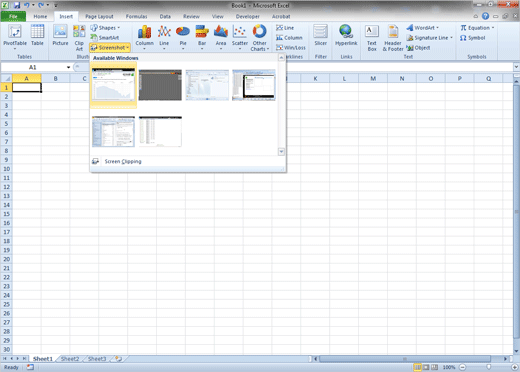Switch to Sheet3 tab
The image size is (520, 372).
(97, 359)
